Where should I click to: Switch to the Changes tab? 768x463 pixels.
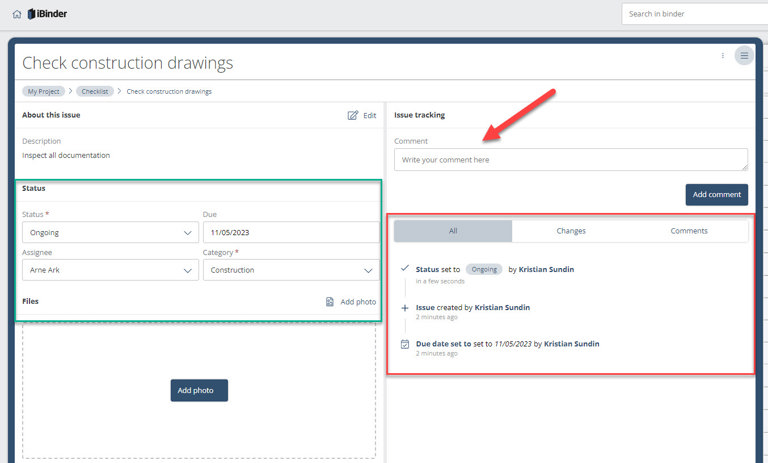[x=571, y=231]
